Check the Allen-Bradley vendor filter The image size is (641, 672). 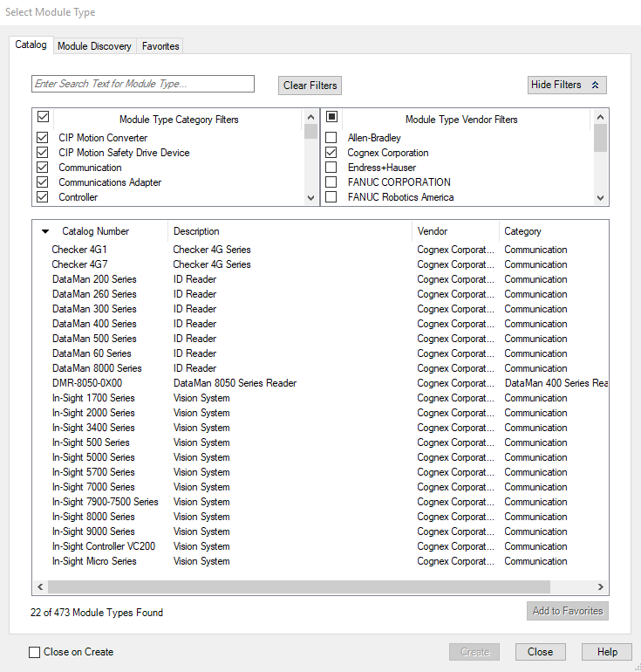pos(331,138)
